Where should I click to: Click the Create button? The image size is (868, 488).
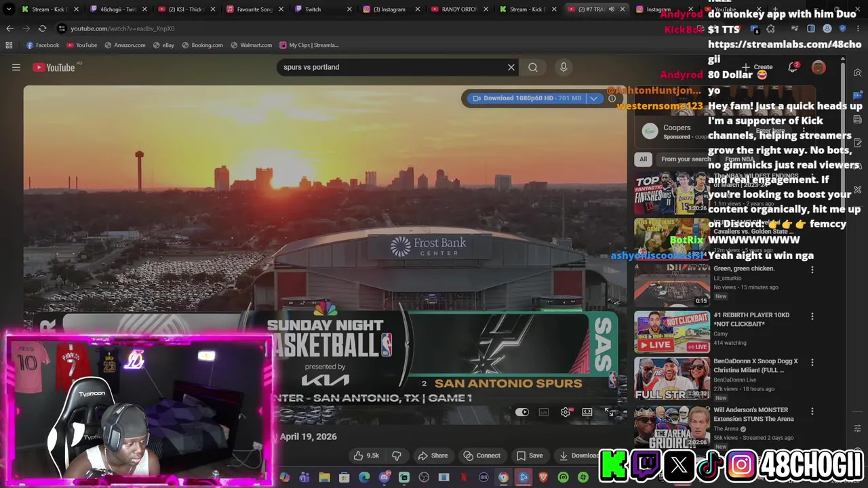click(757, 67)
